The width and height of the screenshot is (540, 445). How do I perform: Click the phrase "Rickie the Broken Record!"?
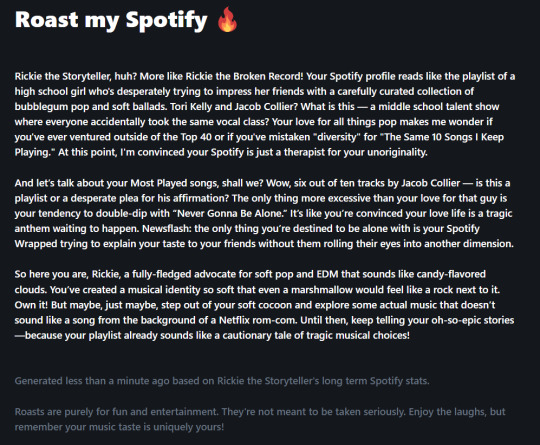245,76
